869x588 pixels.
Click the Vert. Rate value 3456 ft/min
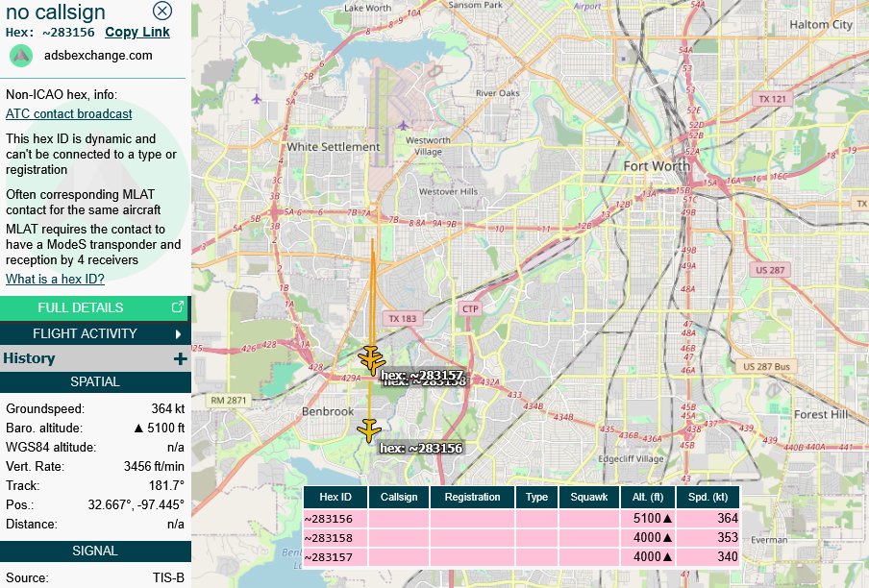[x=154, y=466]
